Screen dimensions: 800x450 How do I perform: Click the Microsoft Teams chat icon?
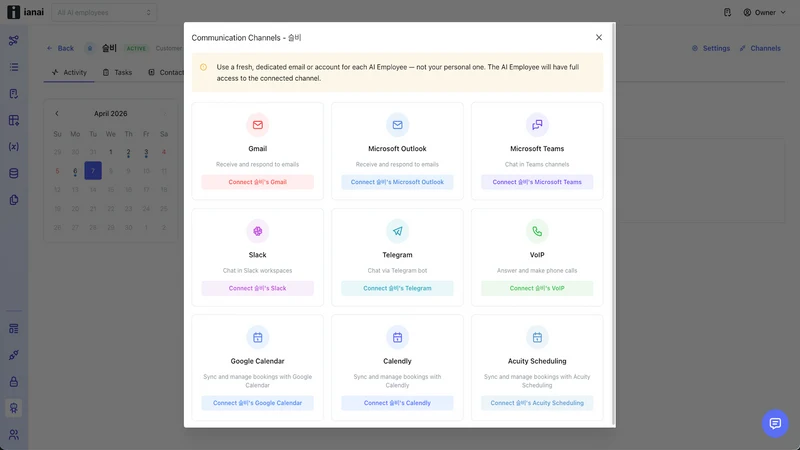[537, 125]
